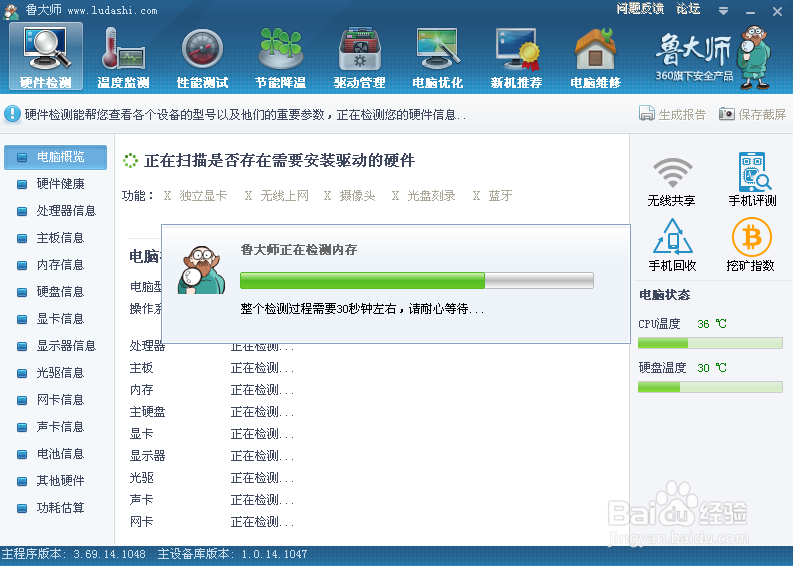This screenshot has height=566, width=793.
Task: Open the 温度监测 temperature monitor
Action: 123,57
